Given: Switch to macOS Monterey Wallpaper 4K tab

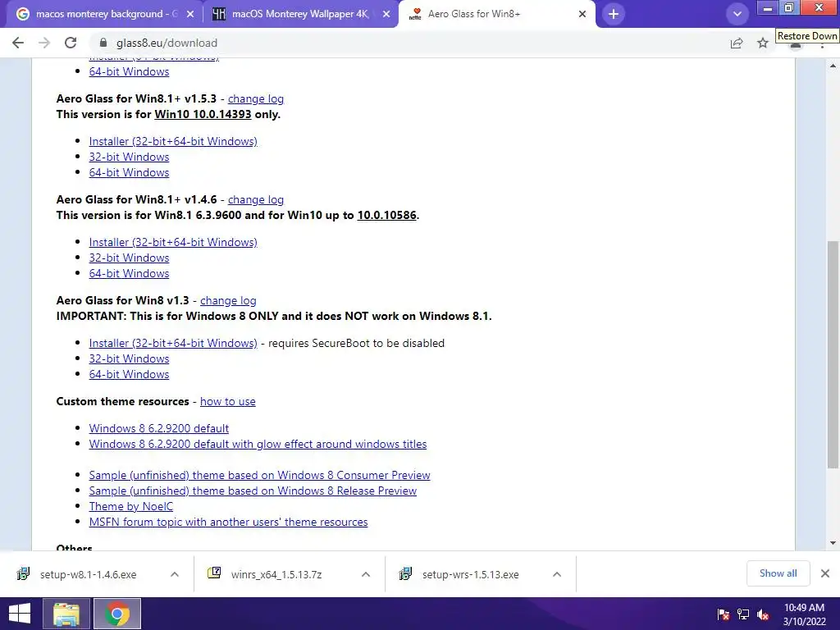Looking at the screenshot, I should tap(300, 14).
